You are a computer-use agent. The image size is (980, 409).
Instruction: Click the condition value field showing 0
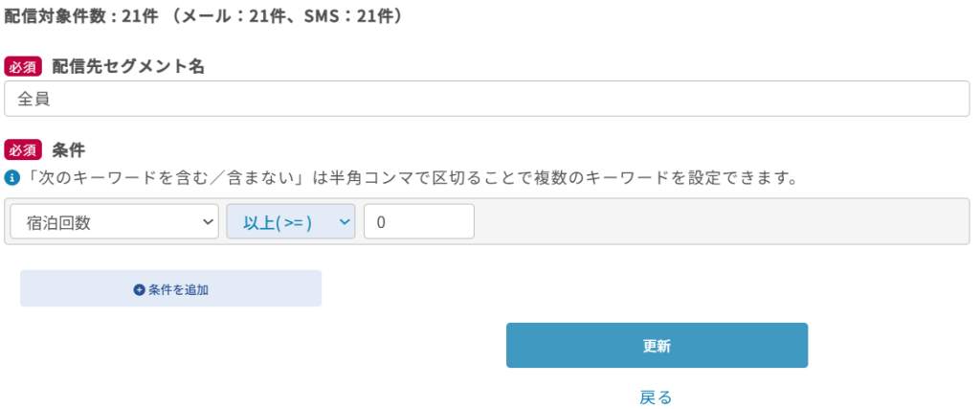pyautogui.click(x=418, y=222)
